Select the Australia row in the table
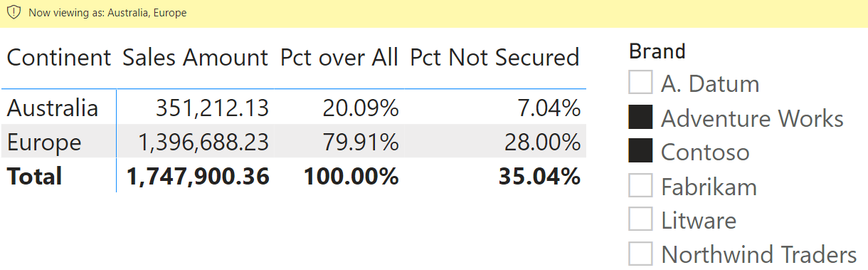868x270 pixels. [x=294, y=108]
